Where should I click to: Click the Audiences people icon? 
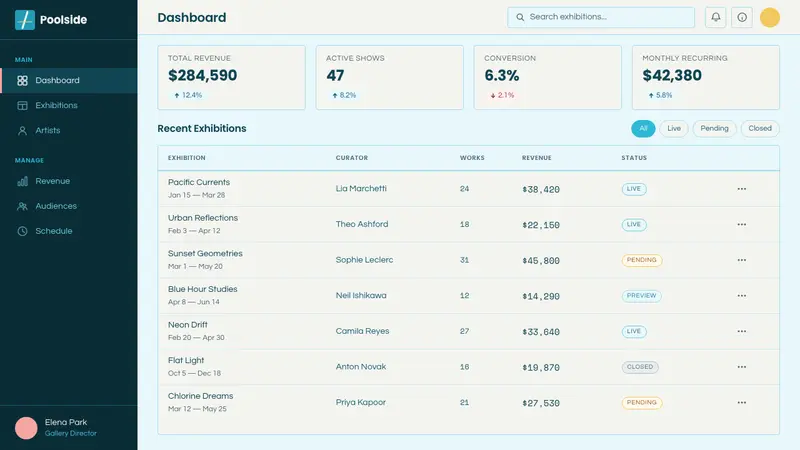[x=22, y=206]
